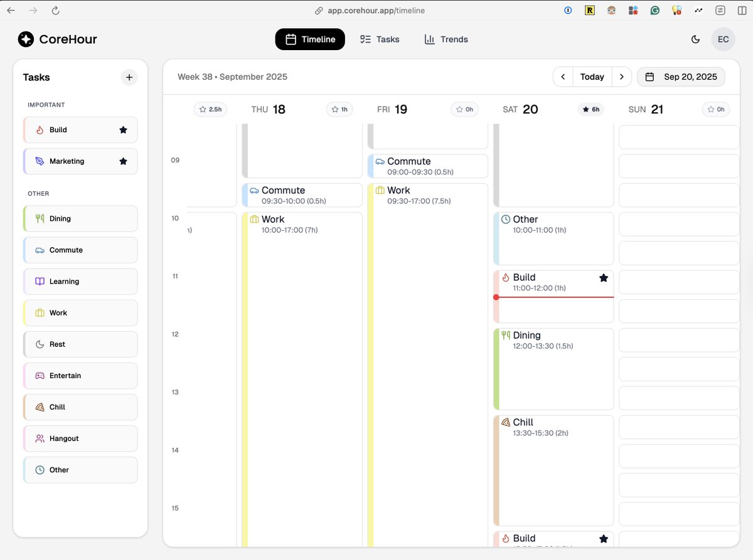
Task: Switch to the Tasks tab
Action: (x=380, y=39)
